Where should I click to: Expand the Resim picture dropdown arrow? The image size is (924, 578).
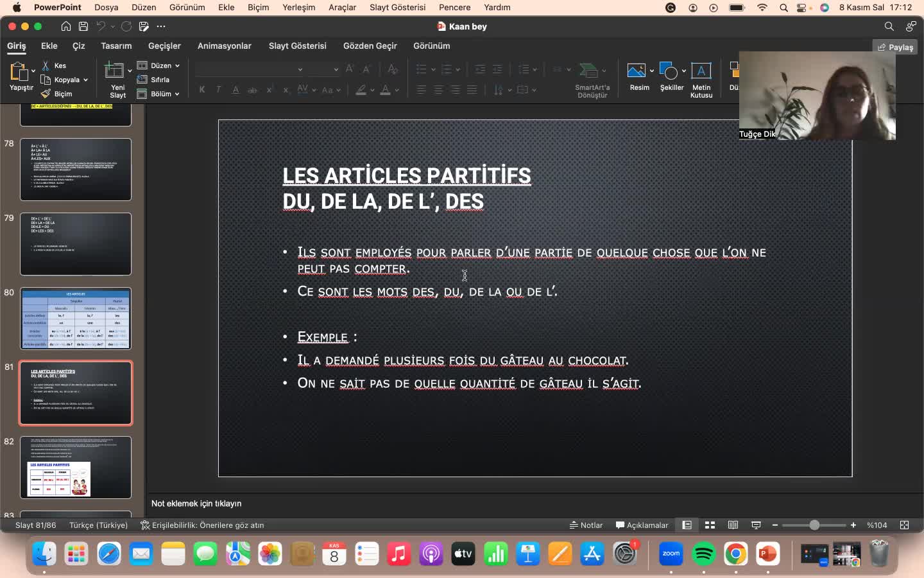point(651,71)
